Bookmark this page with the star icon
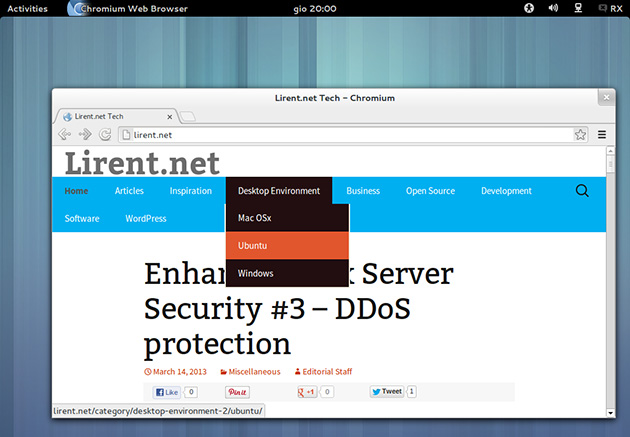The image size is (630, 437). pyautogui.click(x=580, y=135)
